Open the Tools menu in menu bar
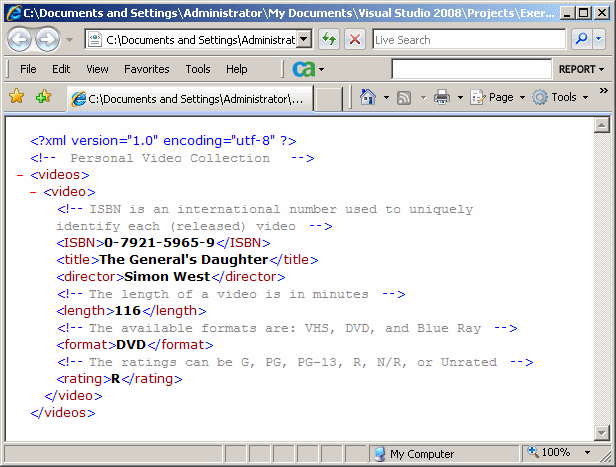The image size is (616, 467). [198, 69]
